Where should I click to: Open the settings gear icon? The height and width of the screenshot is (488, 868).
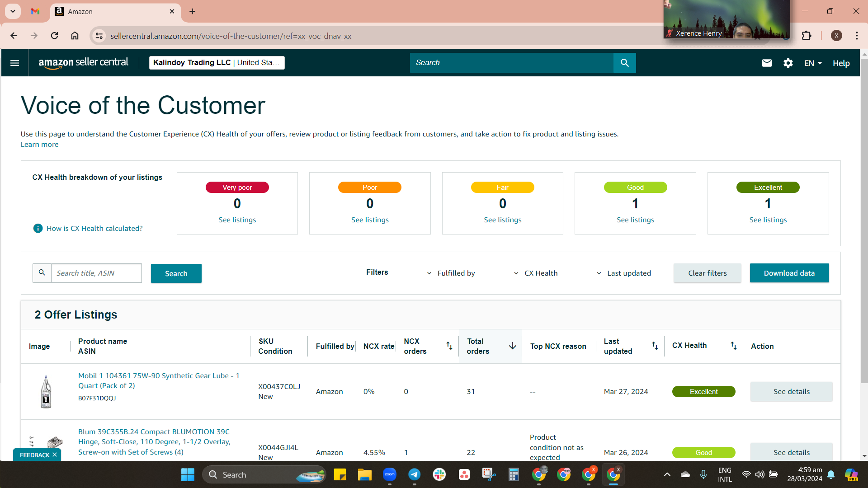[x=788, y=63]
